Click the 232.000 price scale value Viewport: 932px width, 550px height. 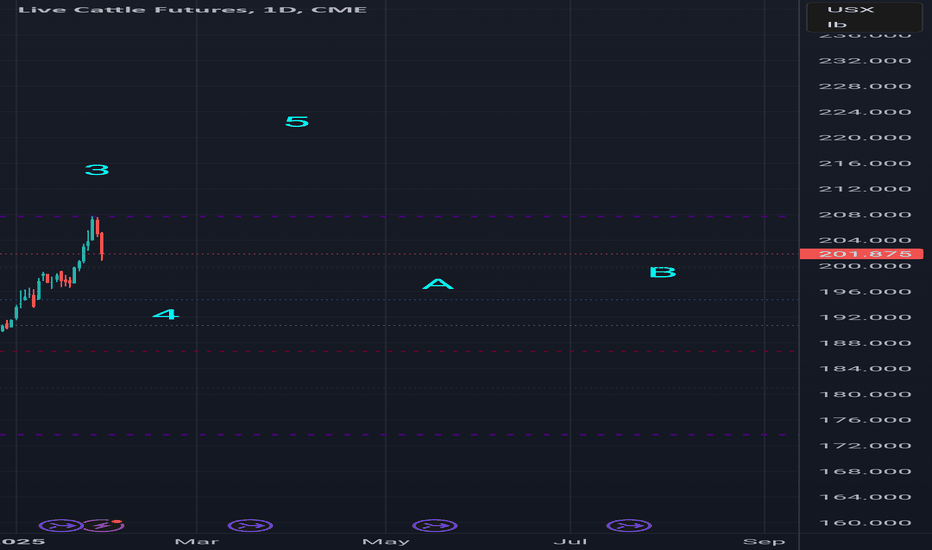[x=865, y=61]
